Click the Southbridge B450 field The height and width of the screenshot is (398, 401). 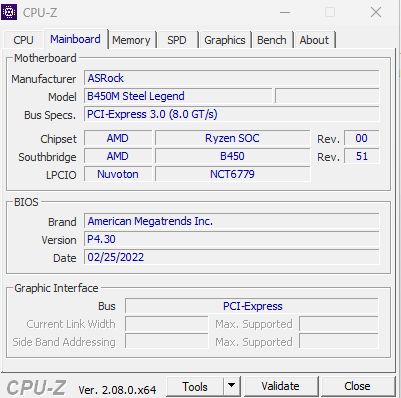click(x=232, y=156)
